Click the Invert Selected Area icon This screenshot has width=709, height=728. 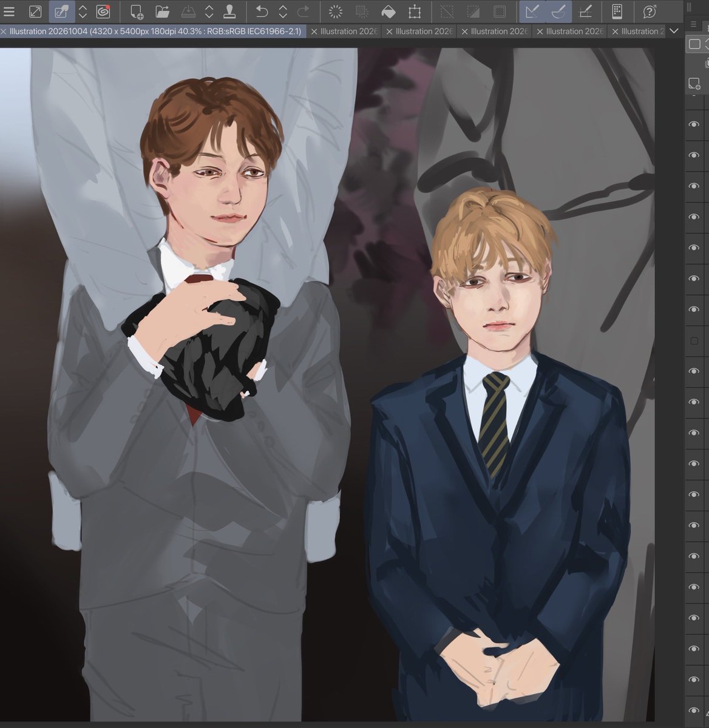[x=473, y=12]
